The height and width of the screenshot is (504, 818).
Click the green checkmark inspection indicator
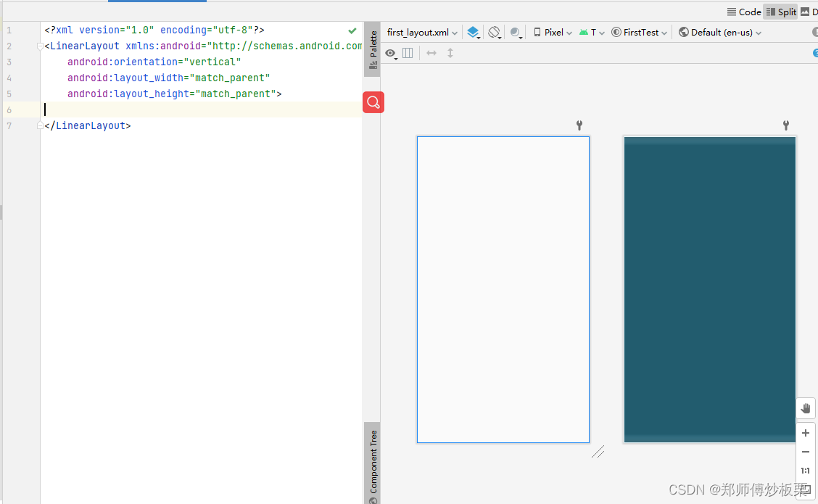[352, 30]
